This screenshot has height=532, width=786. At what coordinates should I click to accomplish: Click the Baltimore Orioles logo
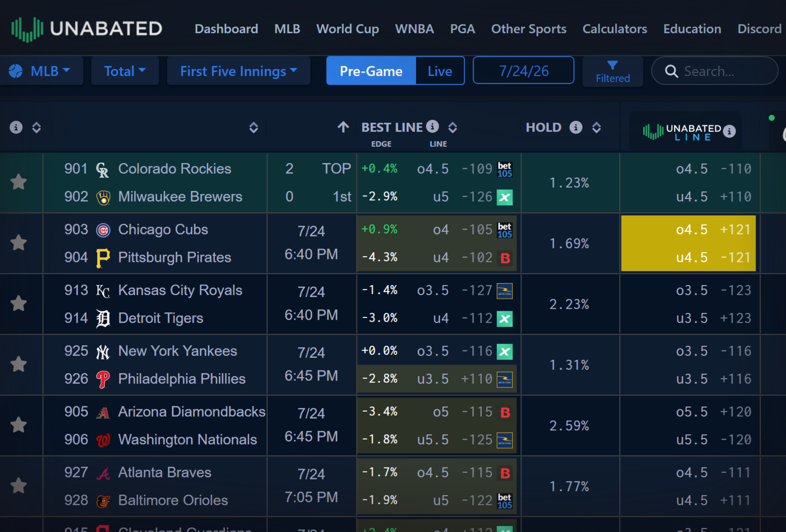click(x=103, y=501)
